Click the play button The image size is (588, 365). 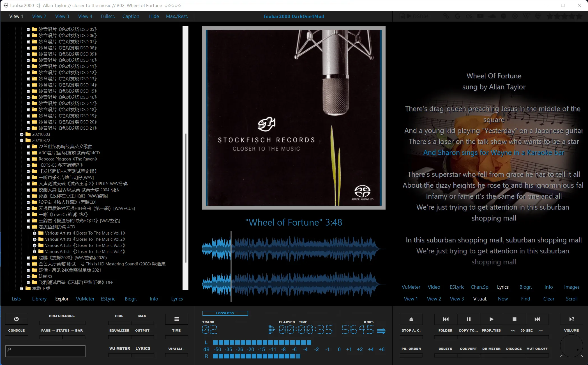(492, 319)
